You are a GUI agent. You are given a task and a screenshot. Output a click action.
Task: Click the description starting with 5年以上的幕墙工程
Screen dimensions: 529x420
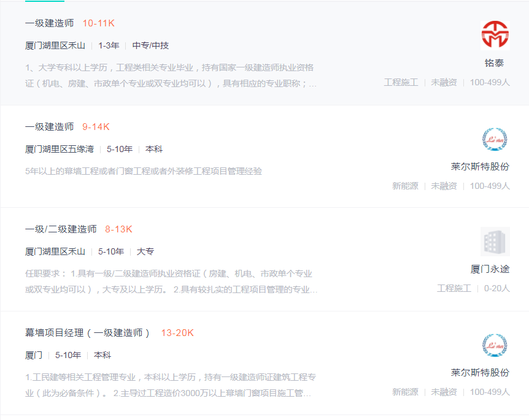144,171
